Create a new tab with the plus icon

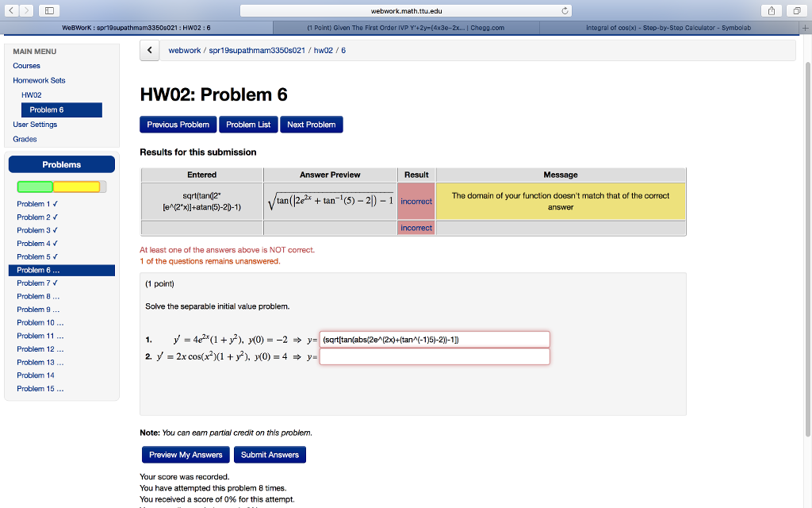(806, 26)
